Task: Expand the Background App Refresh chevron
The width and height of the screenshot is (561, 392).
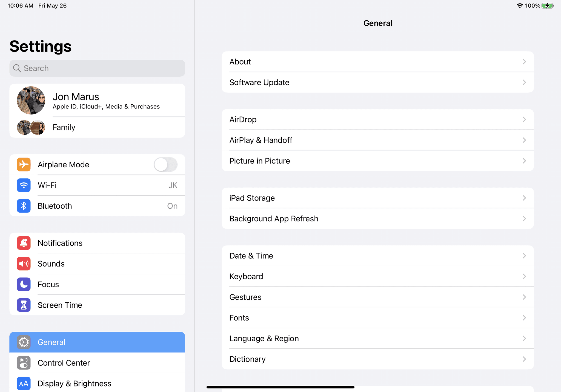Action: click(x=524, y=219)
